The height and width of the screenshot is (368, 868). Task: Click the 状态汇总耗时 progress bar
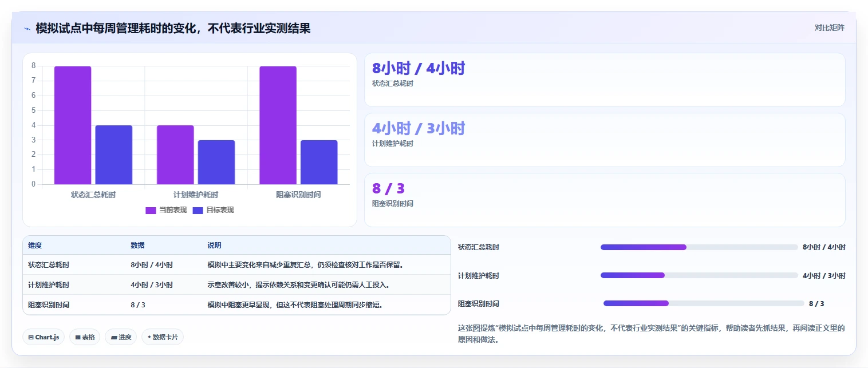(x=699, y=247)
